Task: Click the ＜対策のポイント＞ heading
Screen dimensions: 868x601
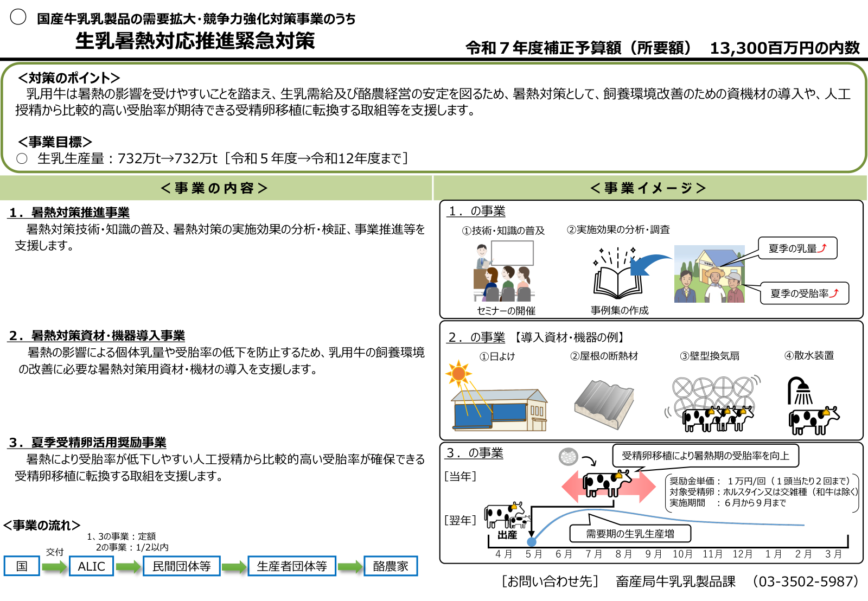Action: coord(69,78)
